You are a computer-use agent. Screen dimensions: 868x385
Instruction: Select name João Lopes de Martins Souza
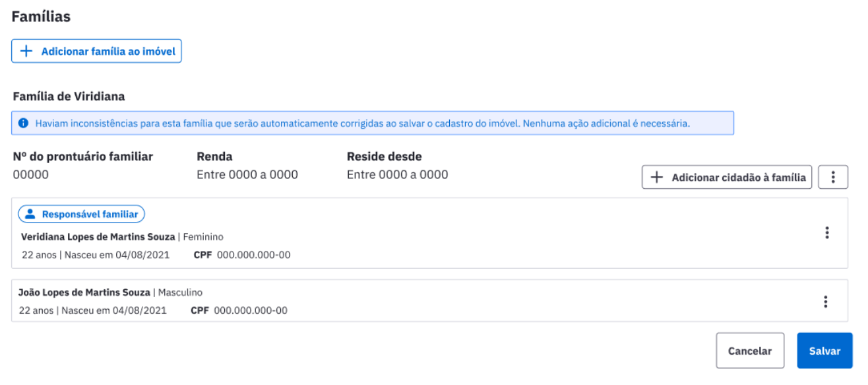(x=84, y=292)
